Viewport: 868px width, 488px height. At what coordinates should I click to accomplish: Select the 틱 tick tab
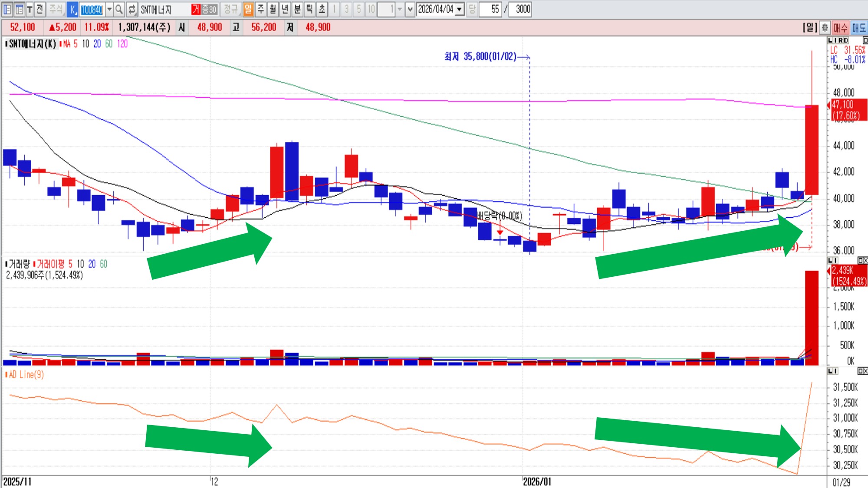tap(309, 9)
